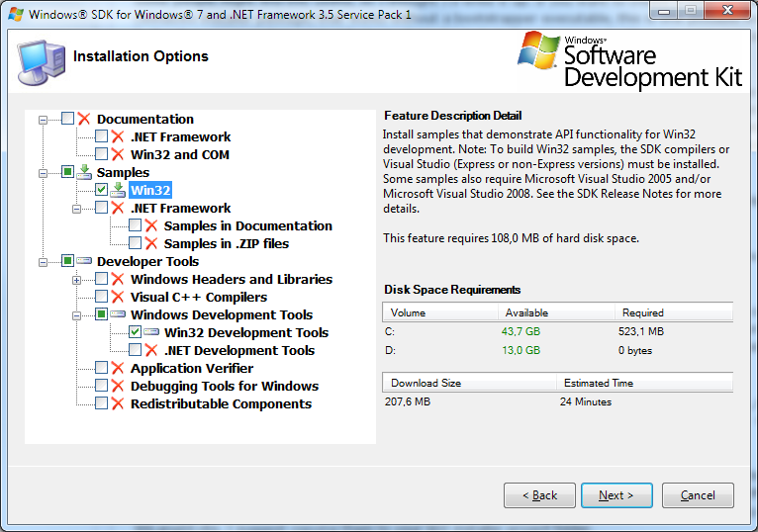Click the Volume column header

pyautogui.click(x=440, y=312)
